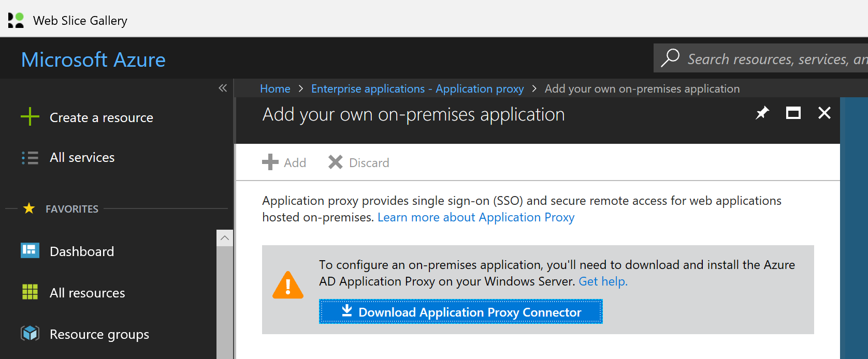Click the Add toolbar label

tap(295, 163)
